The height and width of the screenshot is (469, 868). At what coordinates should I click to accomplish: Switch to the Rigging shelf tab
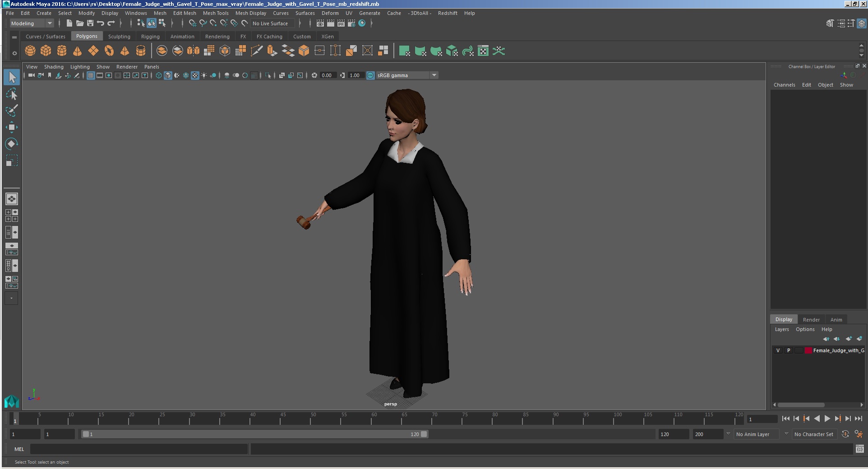point(150,37)
